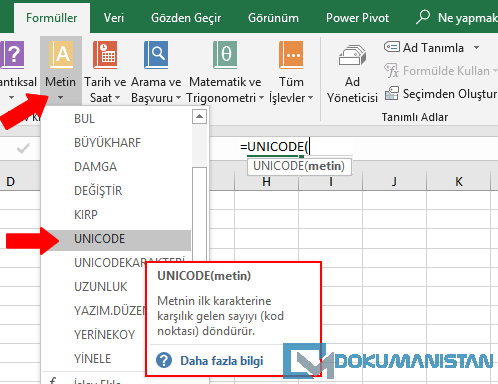Select column D header
This screenshot has width=498, height=384.
pos(11,182)
